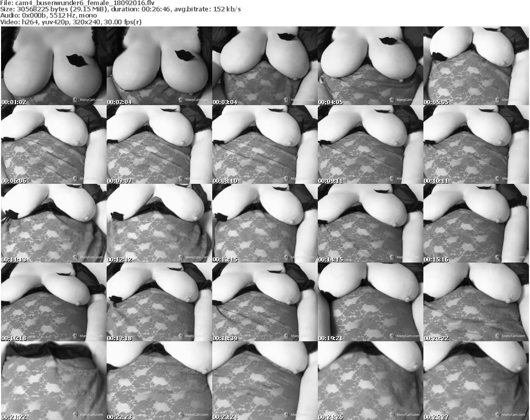Click the last frame stamped 00:25:27
Image resolution: width=530 pixels, height=420 pixels.
(x=476, y=381)
